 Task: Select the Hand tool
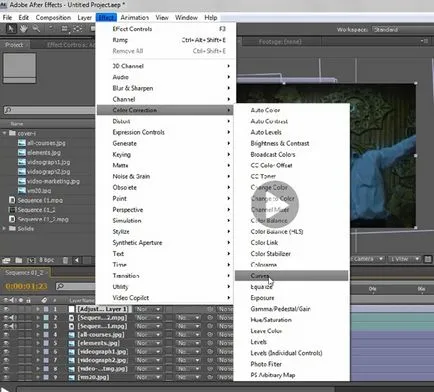[23, 29]
